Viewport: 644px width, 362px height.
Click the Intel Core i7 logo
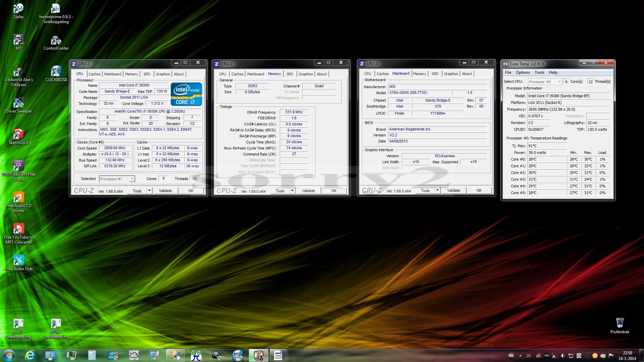186,94
